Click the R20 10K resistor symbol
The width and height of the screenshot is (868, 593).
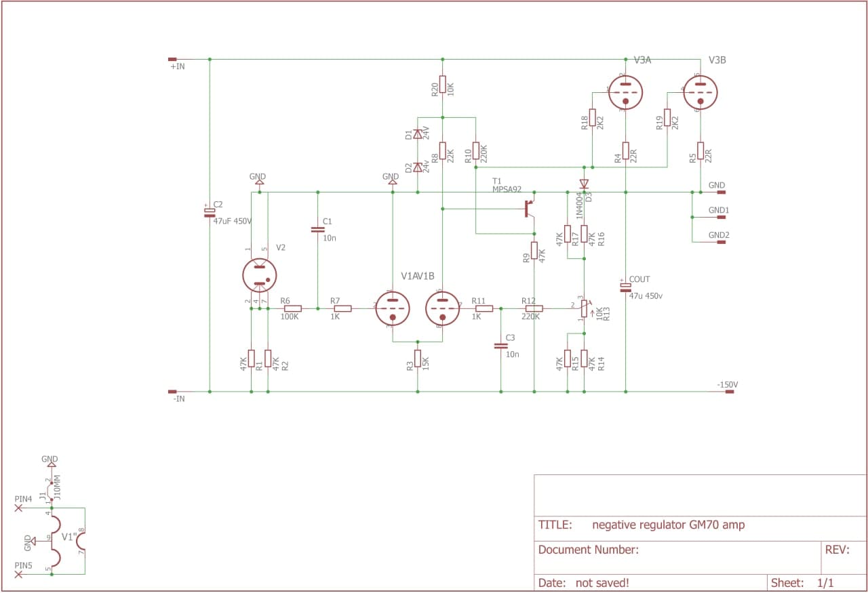coord(442,84)
